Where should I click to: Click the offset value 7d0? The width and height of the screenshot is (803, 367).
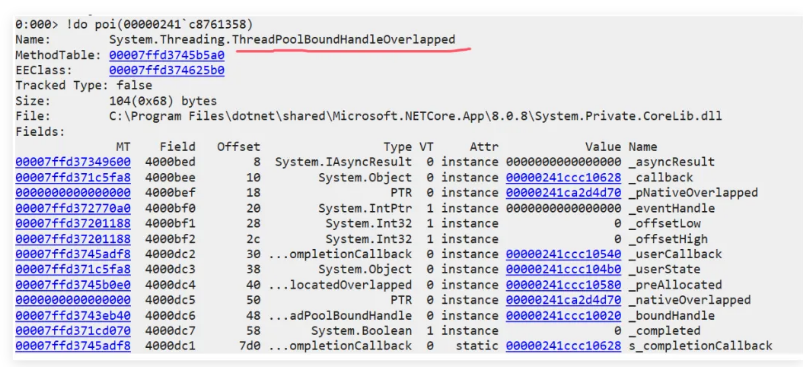pos(249,346)
